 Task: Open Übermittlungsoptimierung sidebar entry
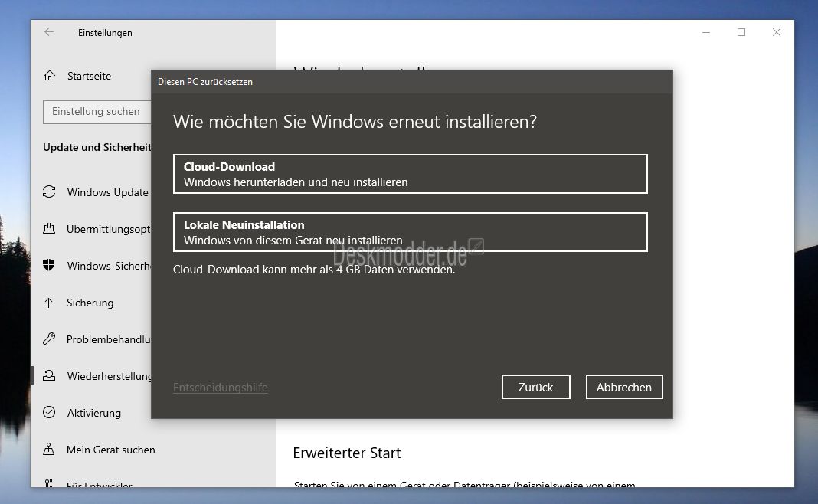pos(109,229)
